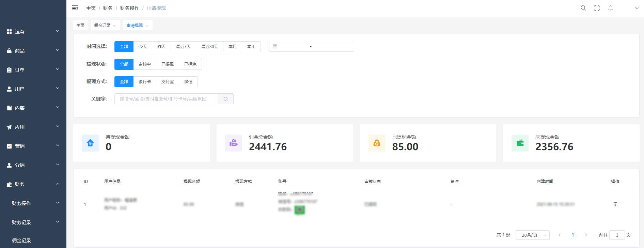Screen dimensions: 644x248
Task: Click the 未提现金额 green wallet icon
Action: click(x=520, y=143)
